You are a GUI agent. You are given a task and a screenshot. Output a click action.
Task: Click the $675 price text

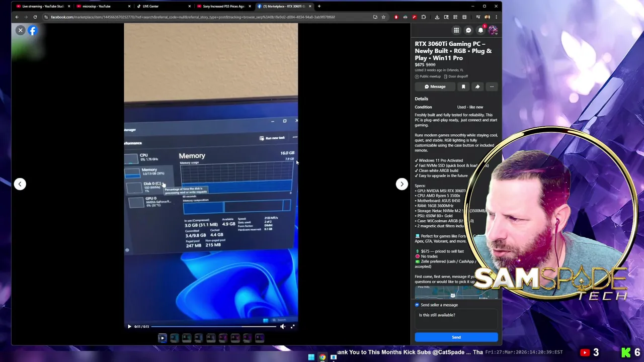(419, 65)
